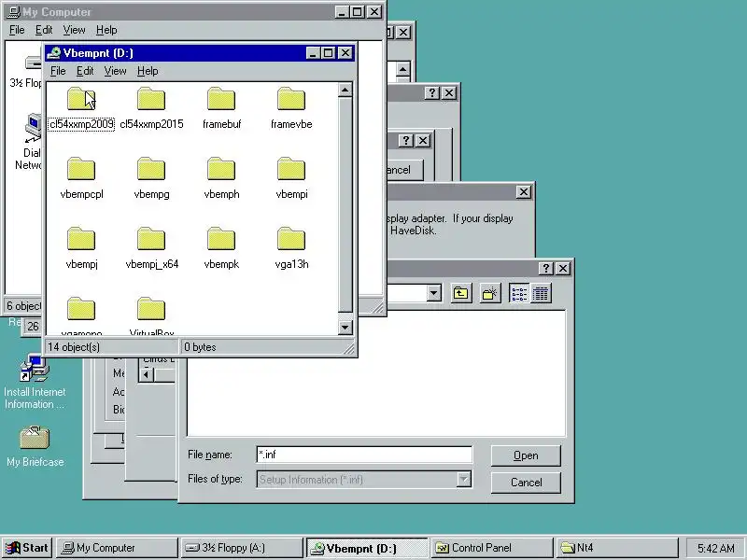Open Edit menu in My Computer window
747x560 pixels.
(44, 30)
